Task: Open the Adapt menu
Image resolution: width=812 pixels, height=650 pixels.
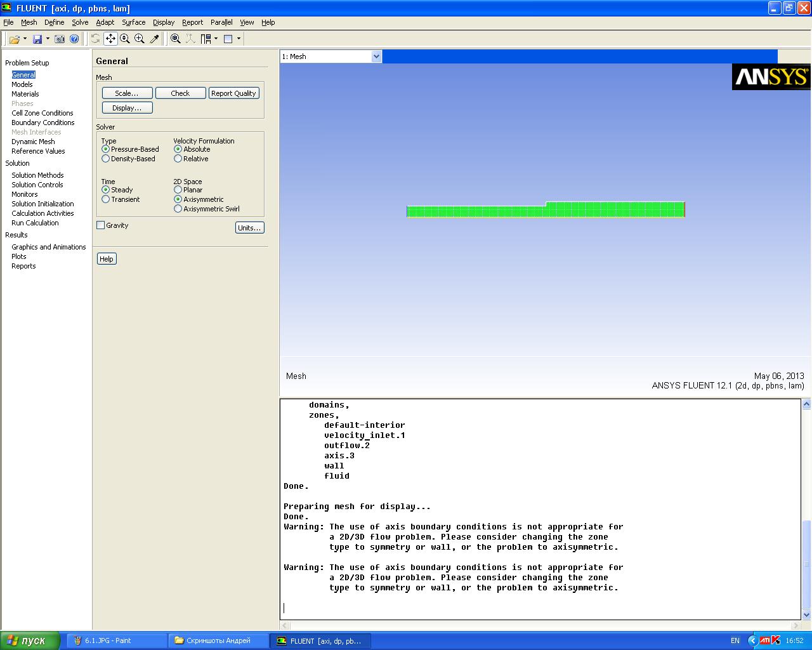Action: click(x=105, y=22)
